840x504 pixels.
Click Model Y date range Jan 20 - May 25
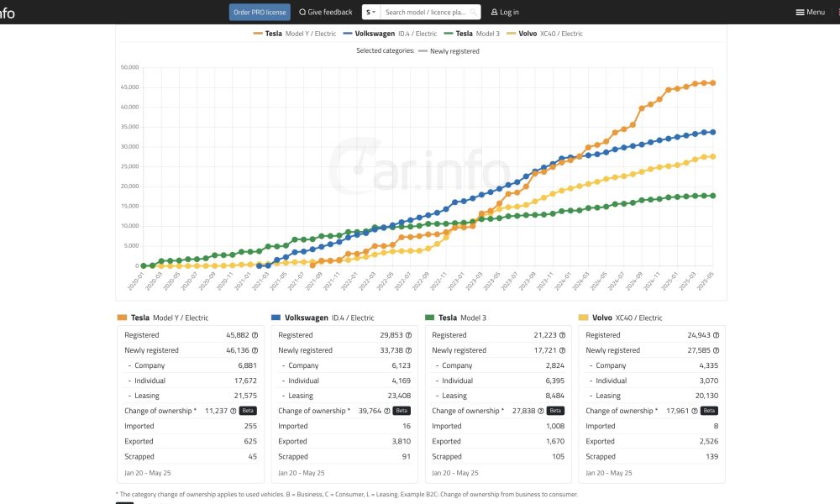coord(148,473)
